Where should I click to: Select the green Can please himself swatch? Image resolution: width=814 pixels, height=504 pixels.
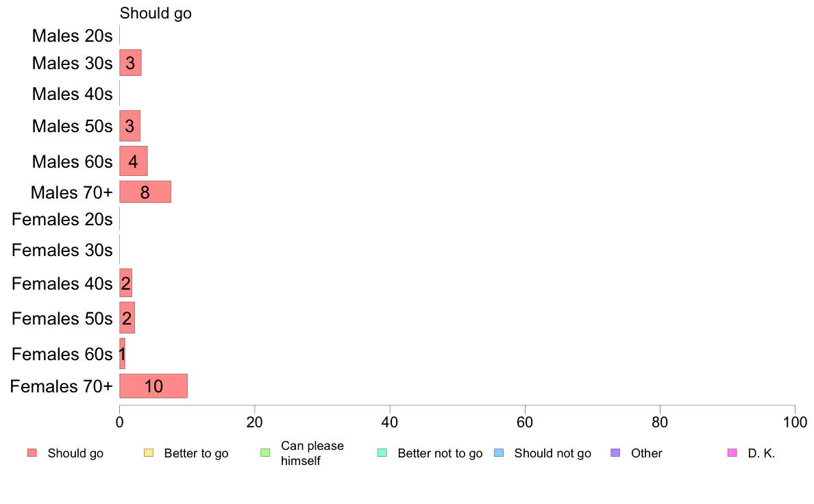tap(265, 453)
